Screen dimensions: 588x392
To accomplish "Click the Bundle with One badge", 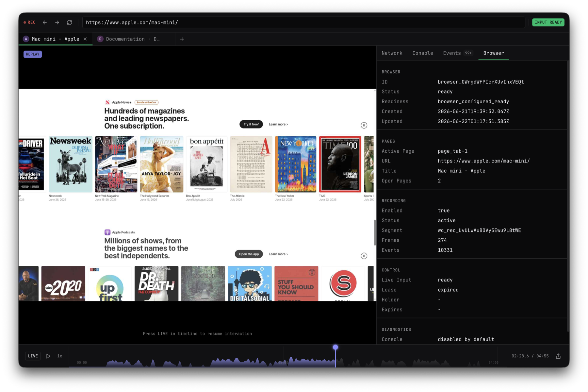I will click(146, 102).
